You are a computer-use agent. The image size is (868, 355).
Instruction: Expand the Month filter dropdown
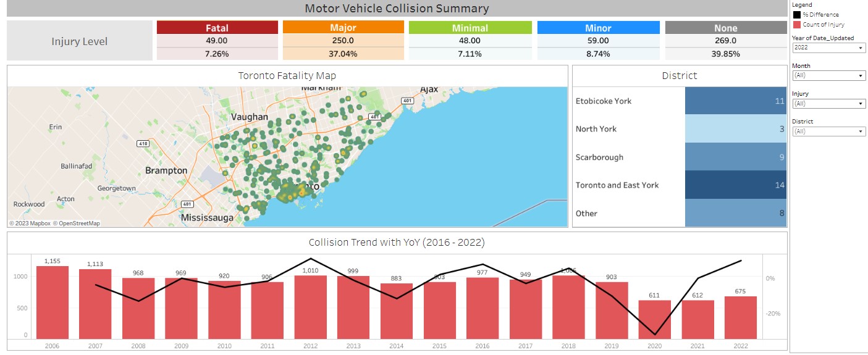tap(828, 75)
